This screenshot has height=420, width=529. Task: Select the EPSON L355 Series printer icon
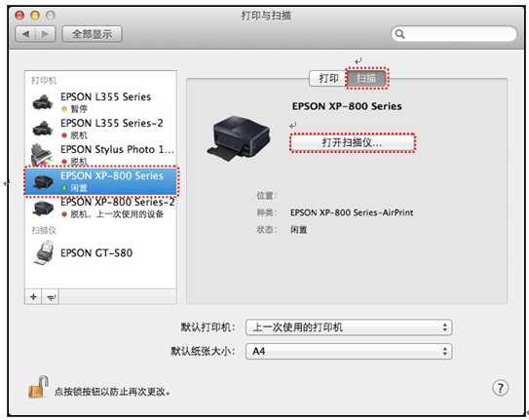tap(43, 102)
